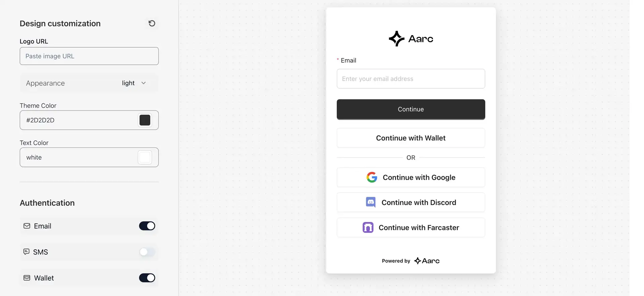Enable the SMS authentication toggle
Viewport: 644px width, 296px height.
pos(147,252)
